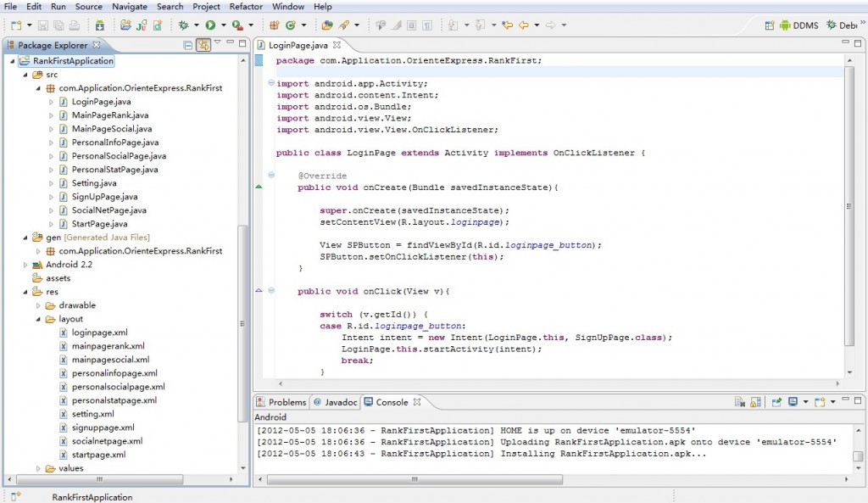Open the Help menu

pyautogui.click(x=323, y=7)
